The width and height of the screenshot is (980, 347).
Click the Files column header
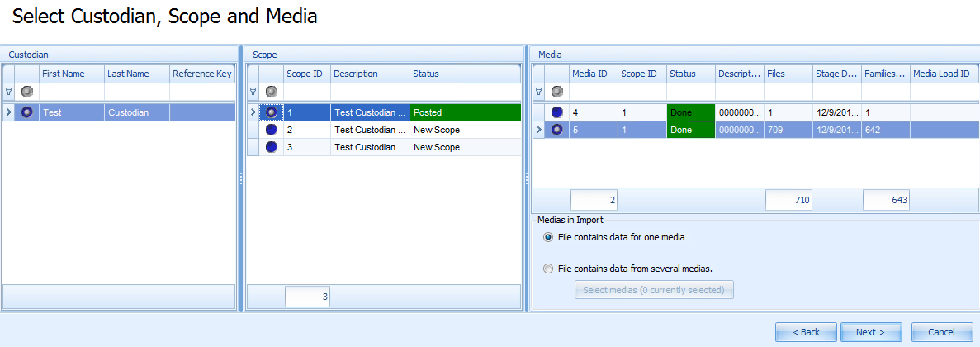[788, 74]
